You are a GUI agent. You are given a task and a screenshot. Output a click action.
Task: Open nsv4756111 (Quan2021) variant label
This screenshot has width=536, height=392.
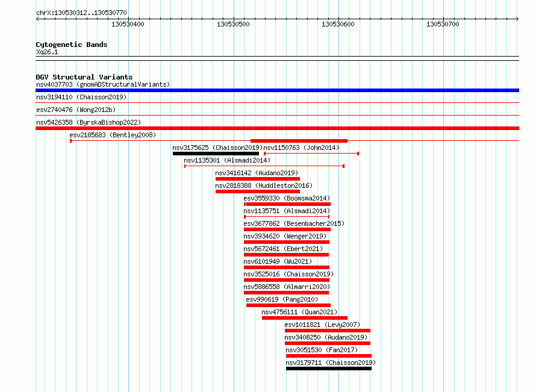click(x=299, y=312)
